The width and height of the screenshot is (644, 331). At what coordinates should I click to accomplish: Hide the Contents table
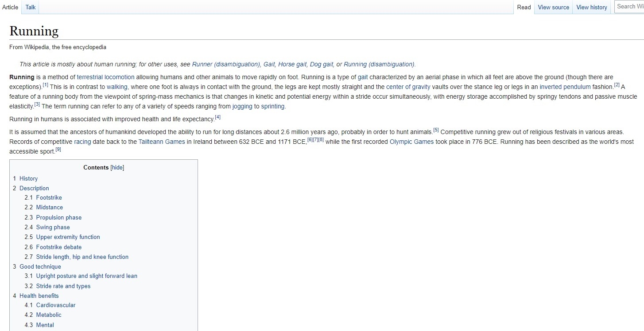[x=117, y=168]
